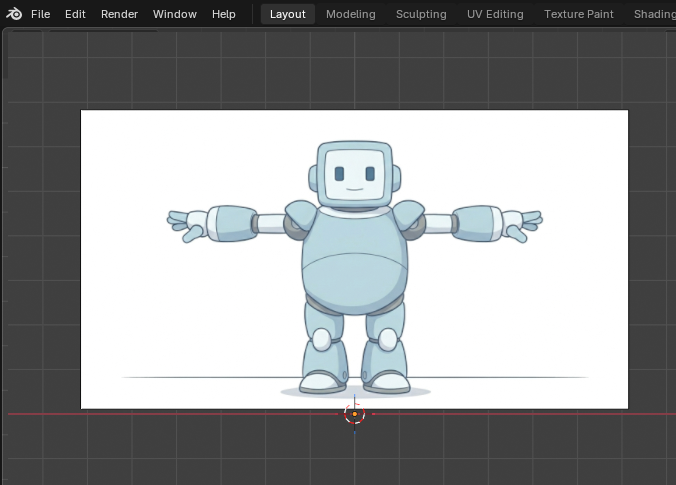
Task: Open the Window menu
Action: [x=175, y=14]
